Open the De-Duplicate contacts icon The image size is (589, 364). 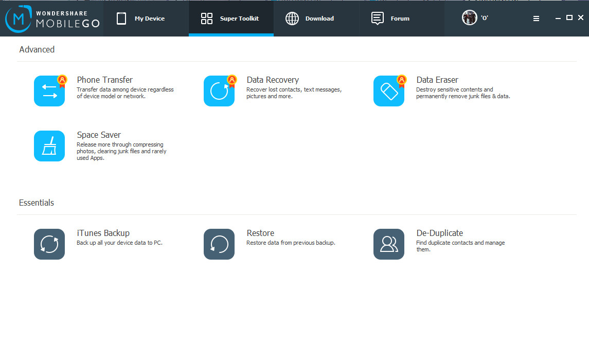tap(389, 244)
